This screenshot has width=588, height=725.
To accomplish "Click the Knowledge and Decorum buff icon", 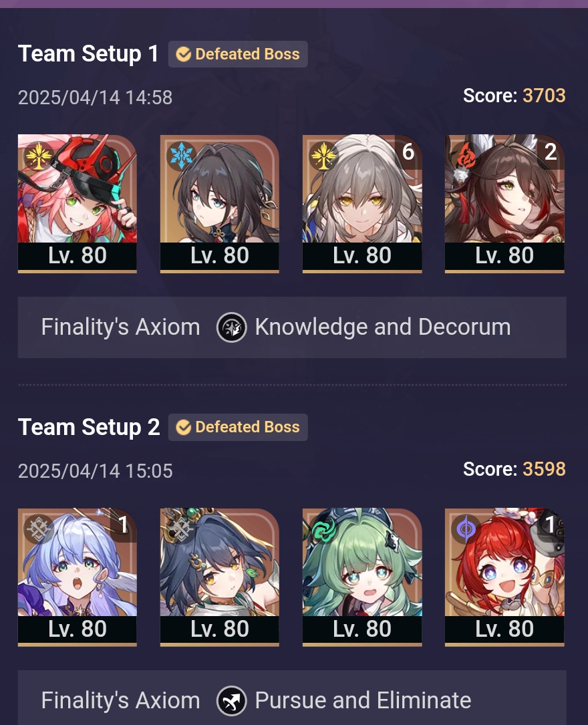I will tap(232, 327).
